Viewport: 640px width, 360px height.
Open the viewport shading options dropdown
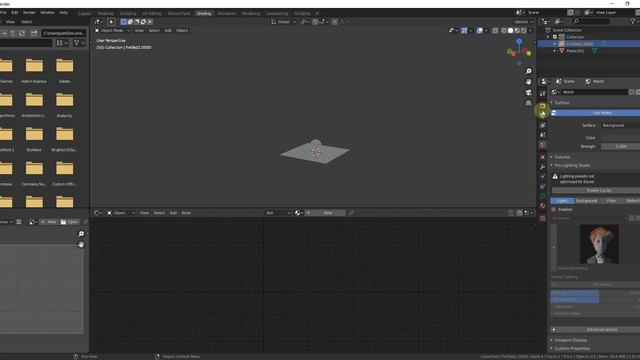click(x=530, y=31)
